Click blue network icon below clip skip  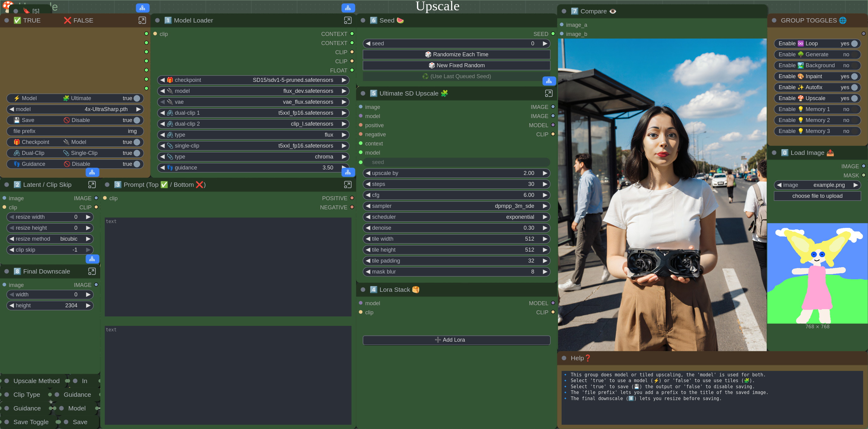tap(92, 259)
